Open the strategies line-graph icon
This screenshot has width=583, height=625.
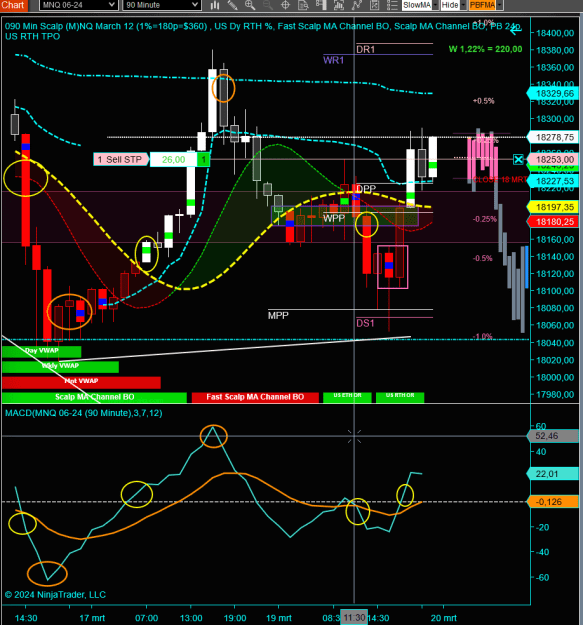357,5
